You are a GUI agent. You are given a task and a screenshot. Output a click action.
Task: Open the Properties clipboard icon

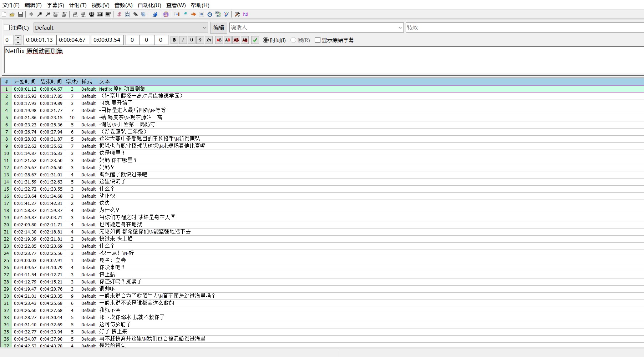(x=127, y=14)
